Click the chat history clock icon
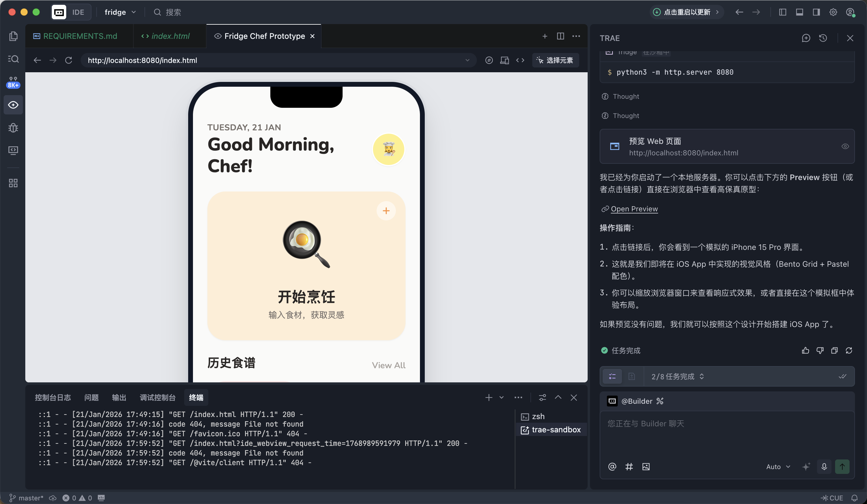Image resolution: width=867 pixels, height=504 pixels. 823,38
